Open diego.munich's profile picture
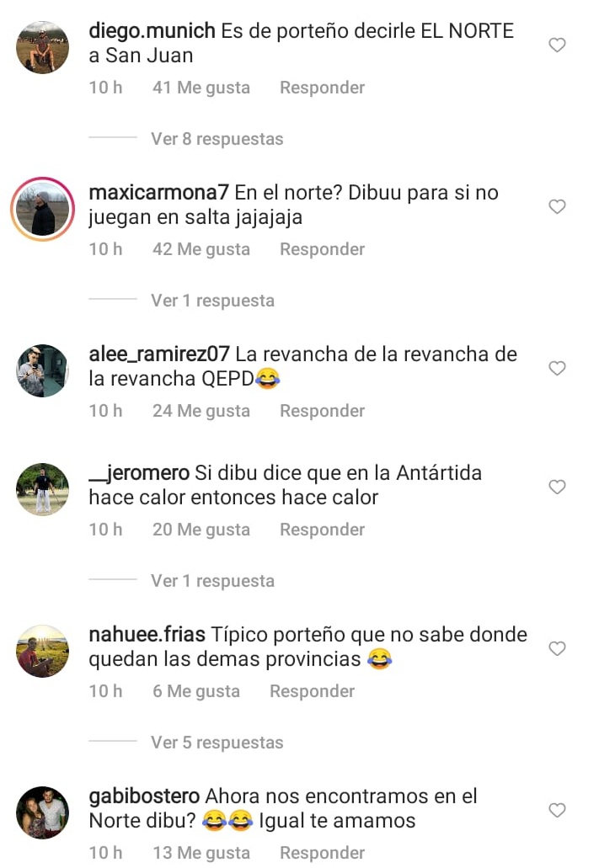This screenshot has height=868, width=599. coord(43,48)
